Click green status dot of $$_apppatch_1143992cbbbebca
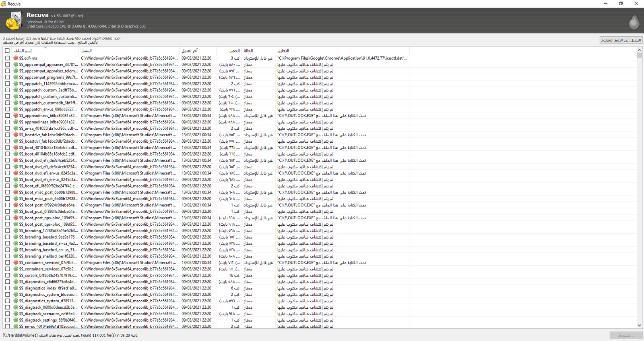 [16, 84]
